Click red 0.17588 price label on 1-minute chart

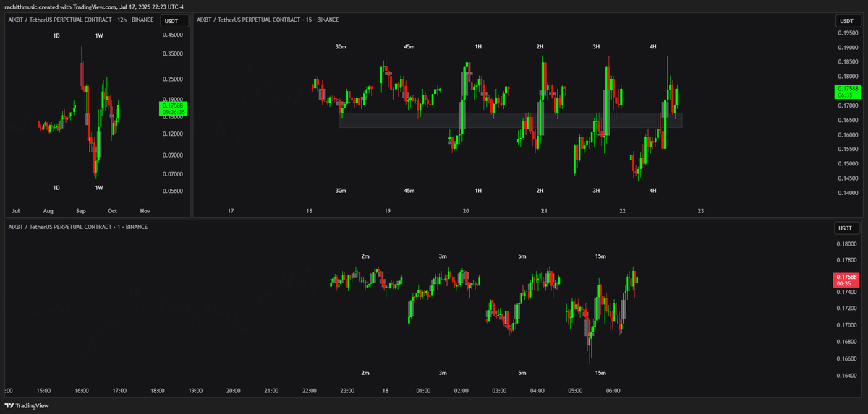tap(847, 280)
